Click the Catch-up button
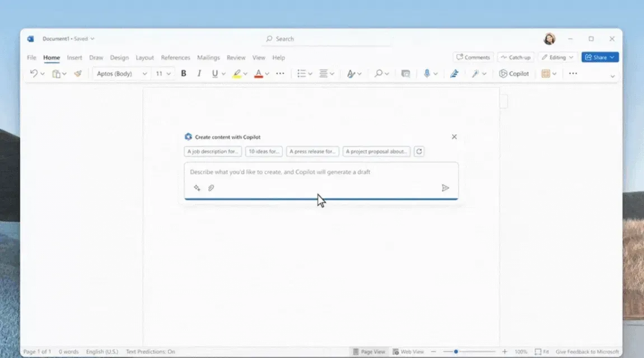The width and height of the screenshot is (644, 358). (x=515, y=58)
